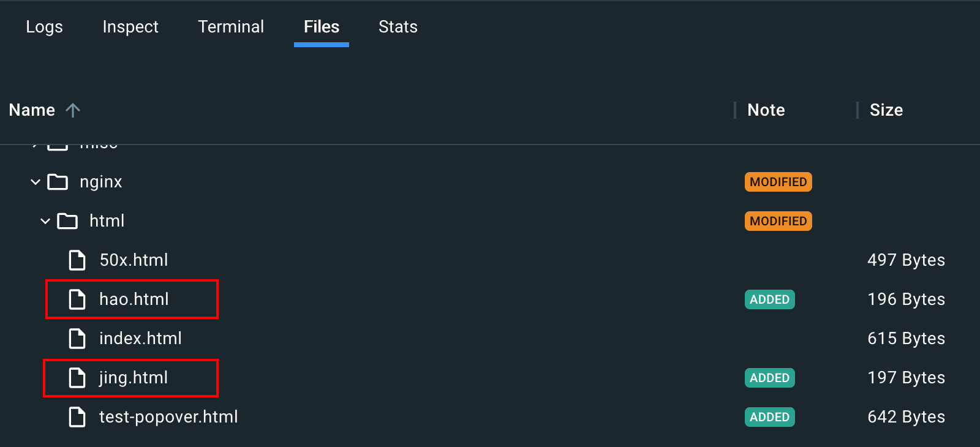The image size is (980, 447).
Task: Collapse the nginx folder chevron
Action: coord(36,182)
